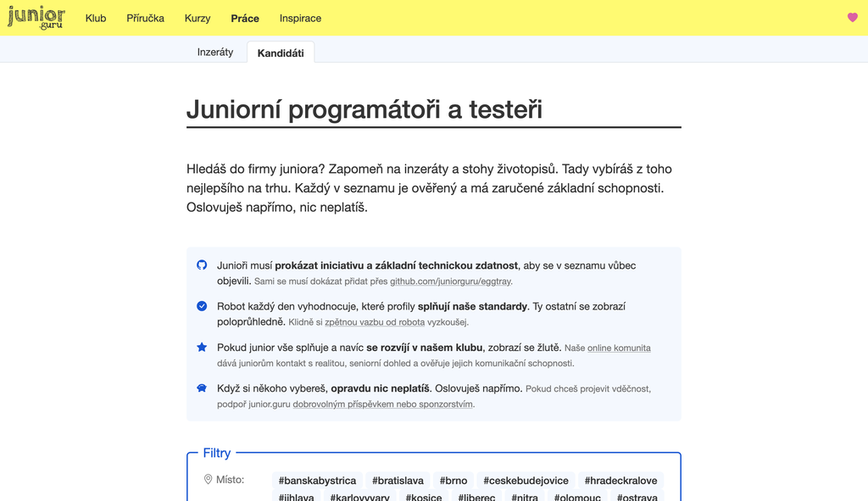This screenshot has width=868, height=501.
Task: Switch to the Inzeráty tab
Action: (x=215, y=52)
